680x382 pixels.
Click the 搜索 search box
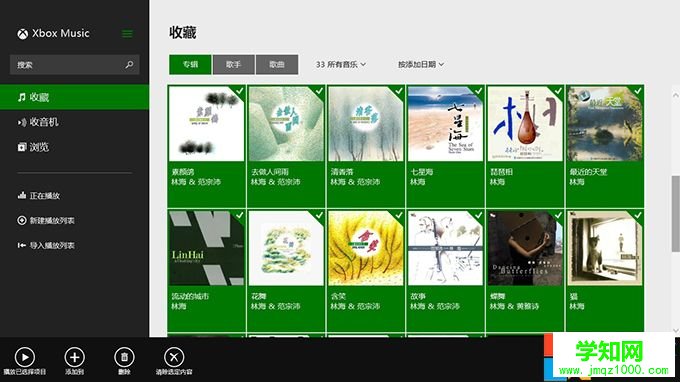click(x=75, y=65)
